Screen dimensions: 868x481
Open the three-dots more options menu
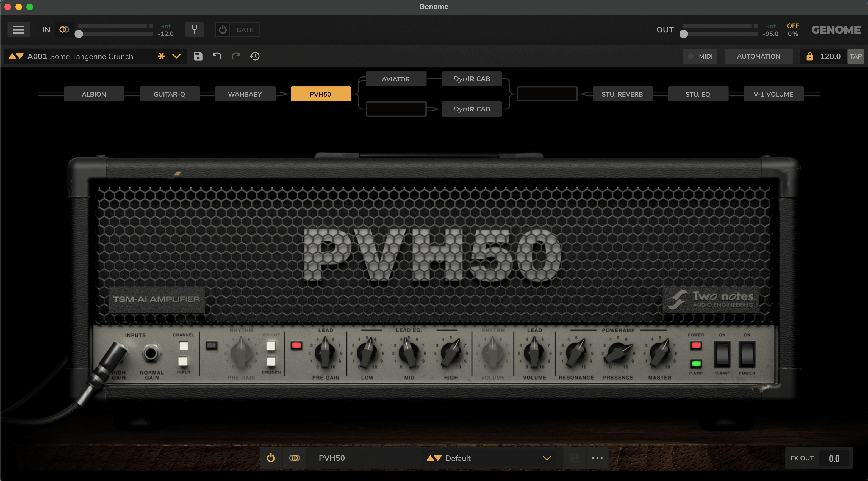tap(597, 458)
